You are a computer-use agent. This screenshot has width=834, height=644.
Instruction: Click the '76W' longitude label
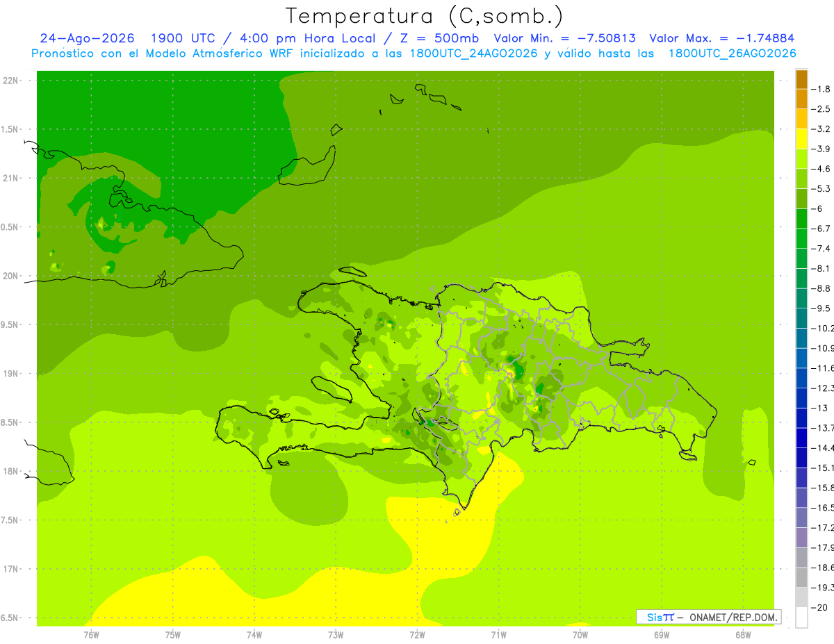[91, 635]
